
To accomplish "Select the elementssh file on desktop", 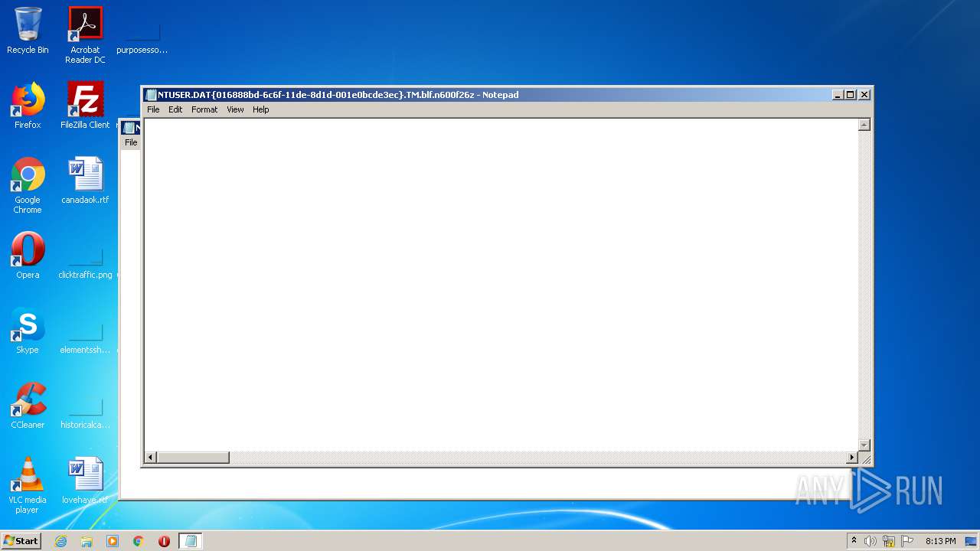I will (x=85, y=338).
